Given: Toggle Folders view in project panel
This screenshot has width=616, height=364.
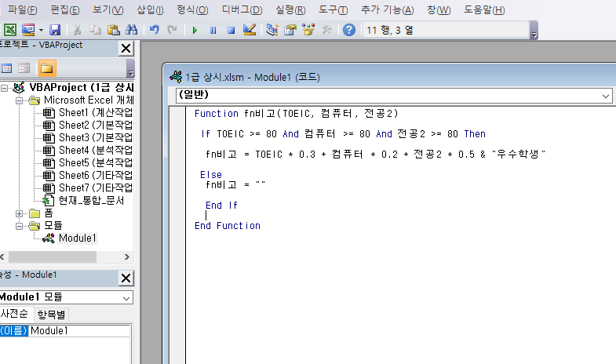Looking at the screenshot, I should 47,68.
